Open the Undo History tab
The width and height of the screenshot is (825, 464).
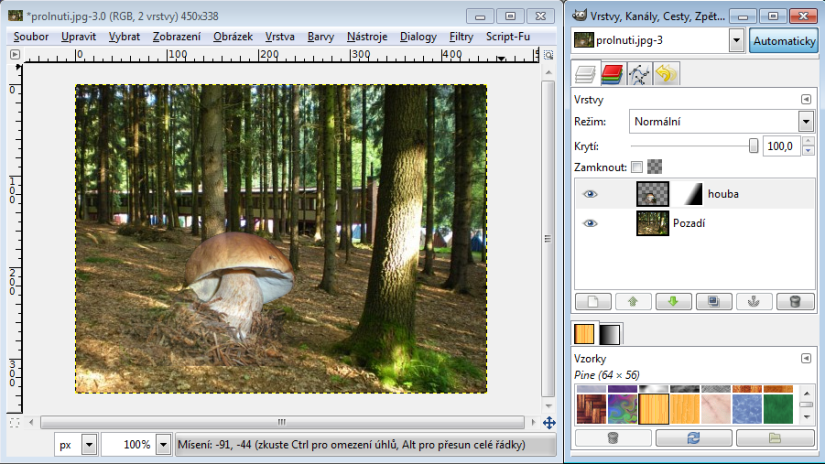pos(666,74)
